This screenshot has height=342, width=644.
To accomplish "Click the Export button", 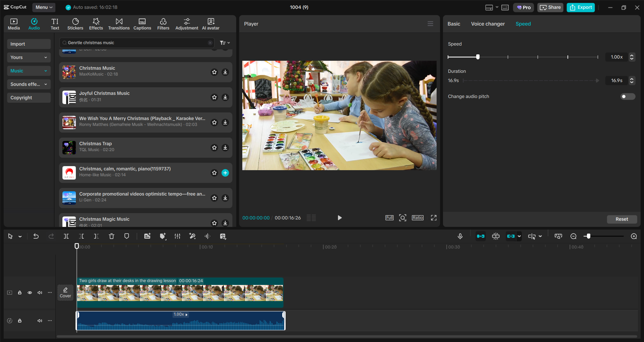I will (580, 7).
